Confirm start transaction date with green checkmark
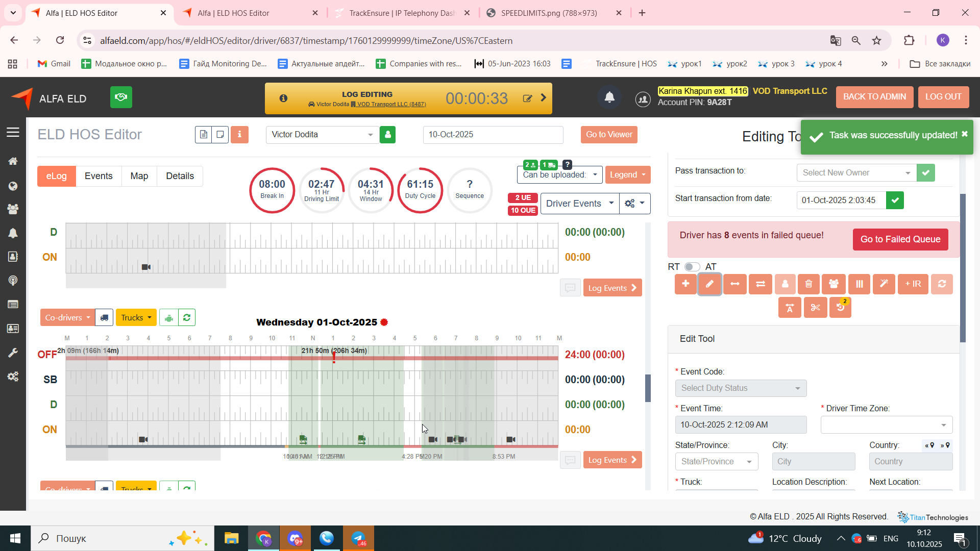 coord(895,201)
